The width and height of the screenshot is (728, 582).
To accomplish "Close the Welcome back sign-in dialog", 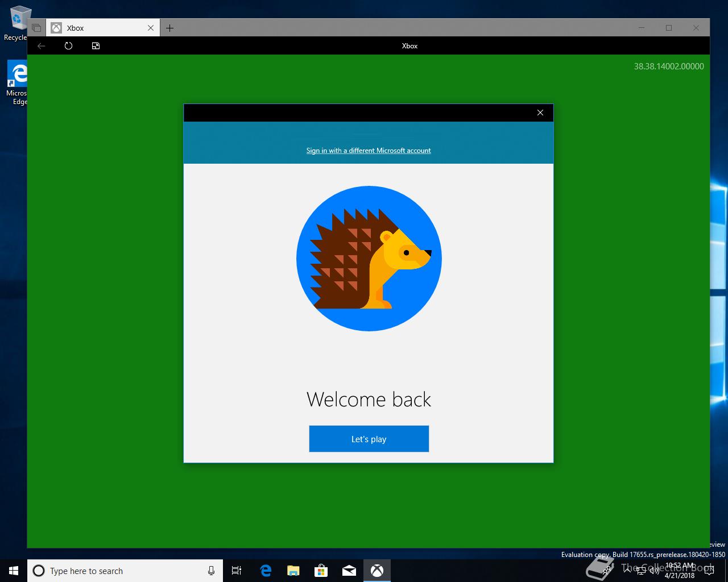I will pyautogui.click(x=540, y=113).
